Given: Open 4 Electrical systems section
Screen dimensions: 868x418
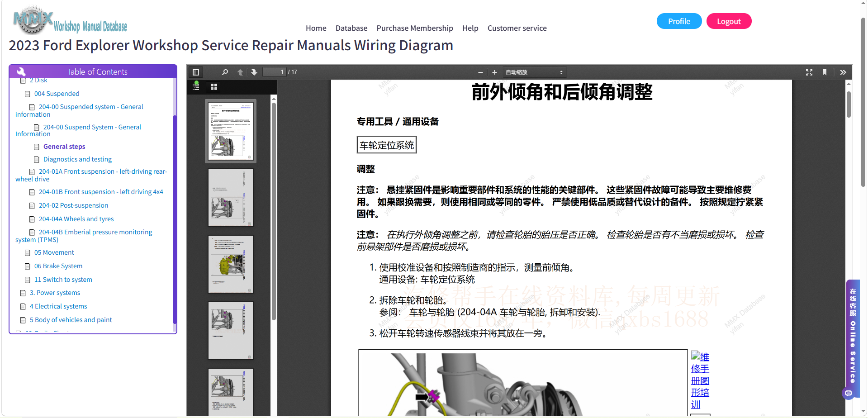Looking at the screenshot, I should pyautogui.click(x=58, y=306).
